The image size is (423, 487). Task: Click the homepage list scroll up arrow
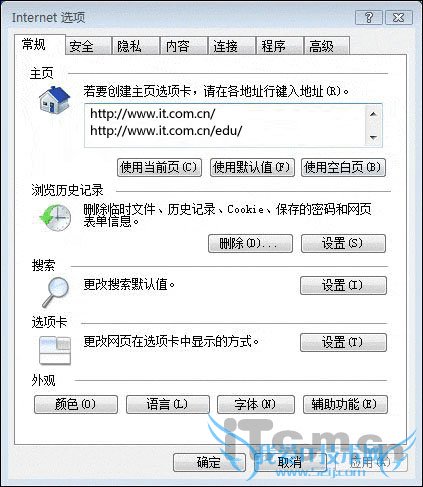pos(373,114)
